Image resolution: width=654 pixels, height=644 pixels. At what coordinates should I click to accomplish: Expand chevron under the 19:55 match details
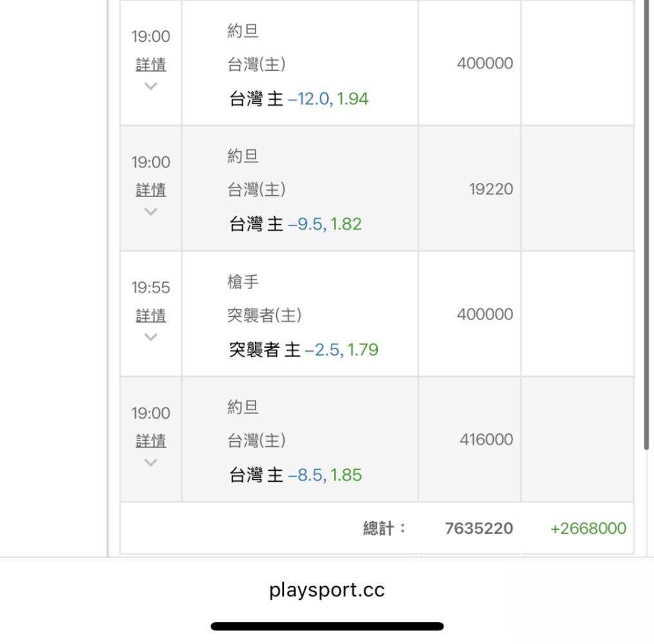tap(151, 337)
